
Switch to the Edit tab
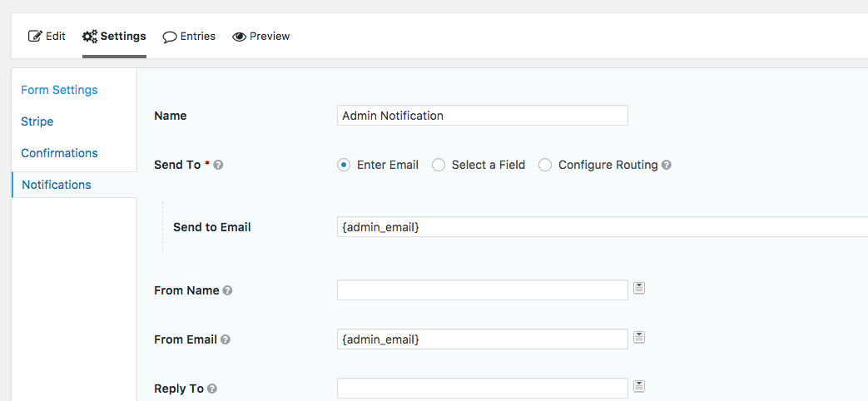click(x=47, y=37)
